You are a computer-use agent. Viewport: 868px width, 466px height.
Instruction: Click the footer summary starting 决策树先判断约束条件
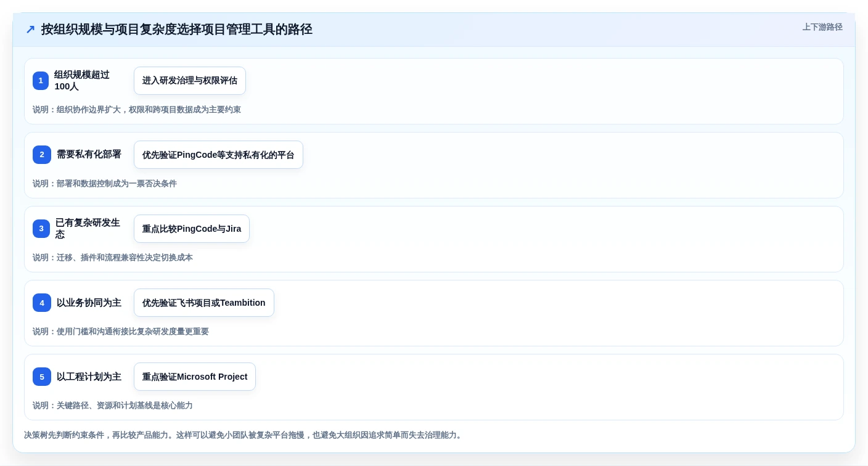click(244, 435)
